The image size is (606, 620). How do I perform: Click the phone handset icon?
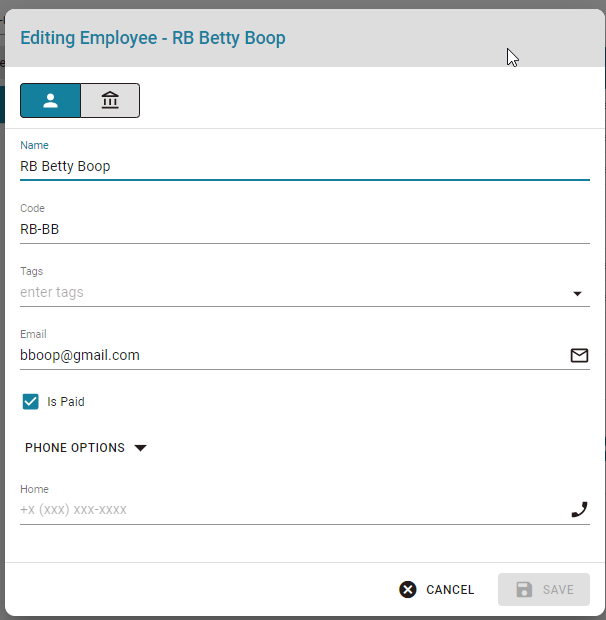(579, 510)
